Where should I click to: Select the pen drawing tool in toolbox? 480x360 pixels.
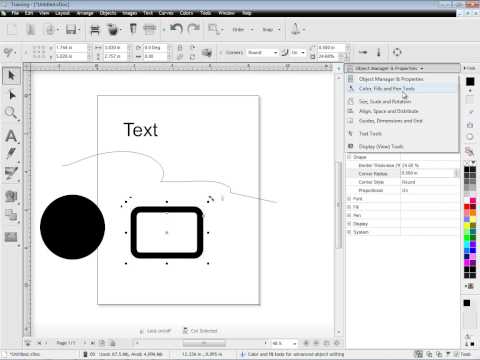coord(11,154)
